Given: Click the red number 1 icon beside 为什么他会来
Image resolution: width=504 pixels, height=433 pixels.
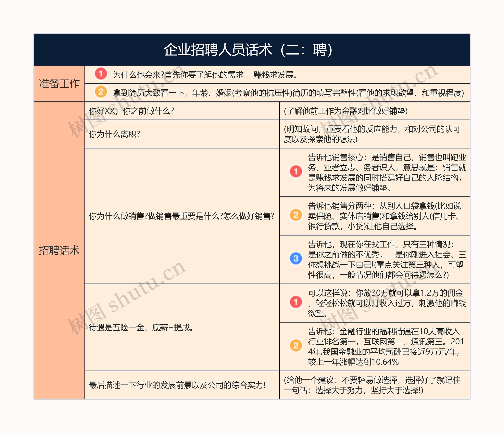Looking at the screenshot, I should coord(101,74).
